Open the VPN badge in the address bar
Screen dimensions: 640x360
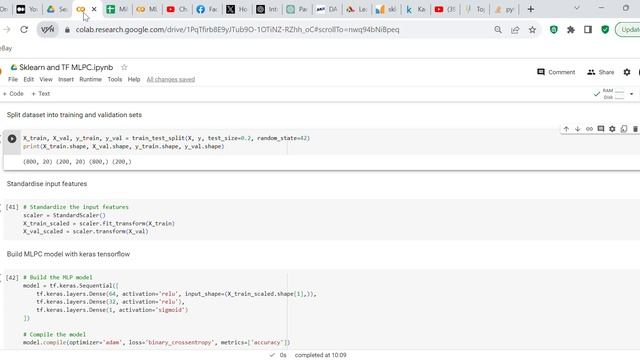(48, 29)
